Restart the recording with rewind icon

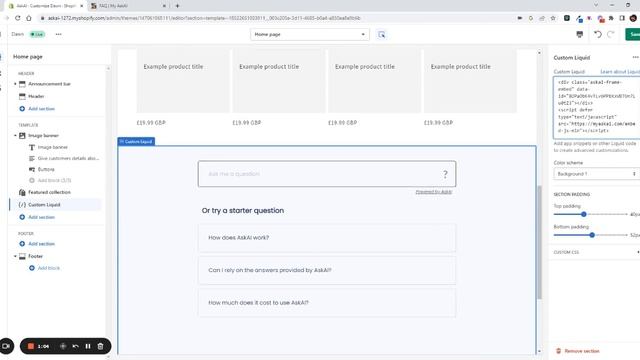(76, 346)
